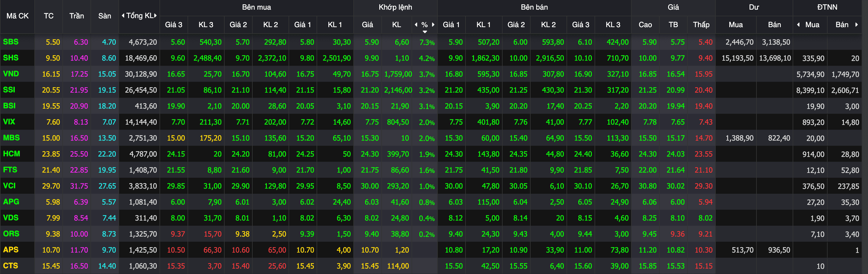Click SBS total volume 4,673,20

(143, 42)
